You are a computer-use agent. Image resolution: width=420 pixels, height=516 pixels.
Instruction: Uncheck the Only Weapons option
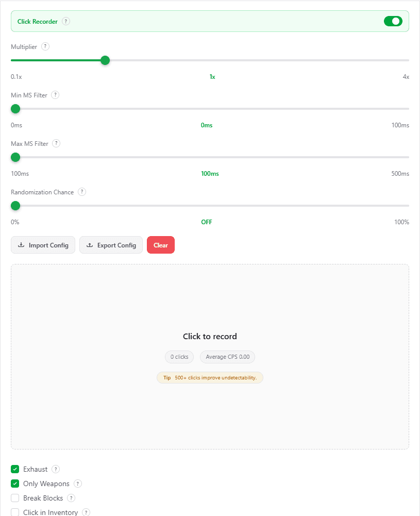point(15,484)
